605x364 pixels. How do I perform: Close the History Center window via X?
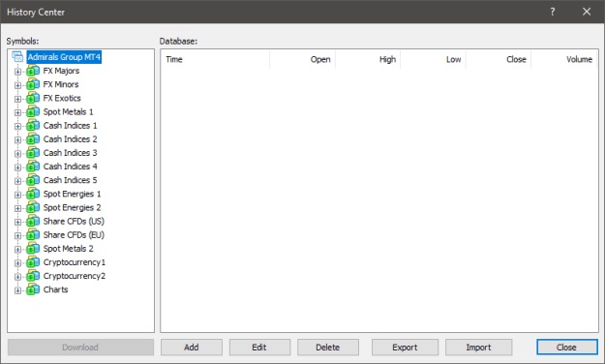pos(587,12)
